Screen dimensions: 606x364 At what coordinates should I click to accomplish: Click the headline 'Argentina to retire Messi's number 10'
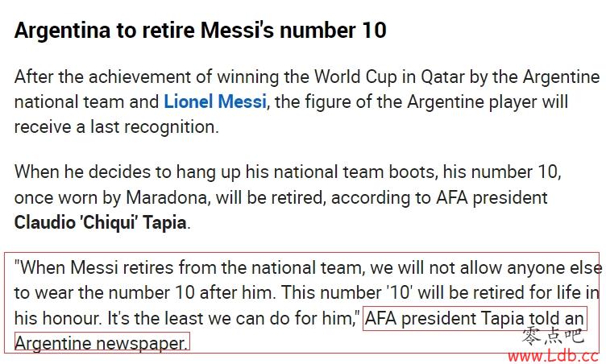[200, 30]
